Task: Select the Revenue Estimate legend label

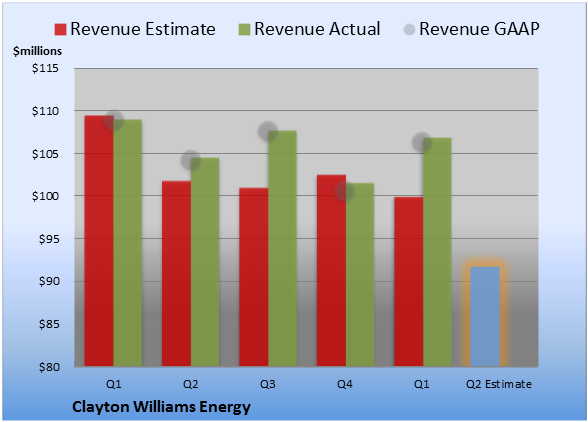Action: [x=143, y=29]
